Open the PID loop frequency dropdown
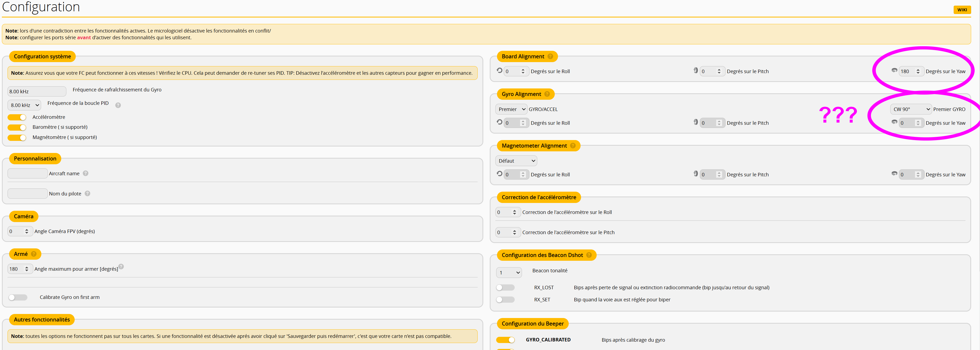Image resolution: width=980 pixels, height=350 pixels. click(x=24, y=105)
